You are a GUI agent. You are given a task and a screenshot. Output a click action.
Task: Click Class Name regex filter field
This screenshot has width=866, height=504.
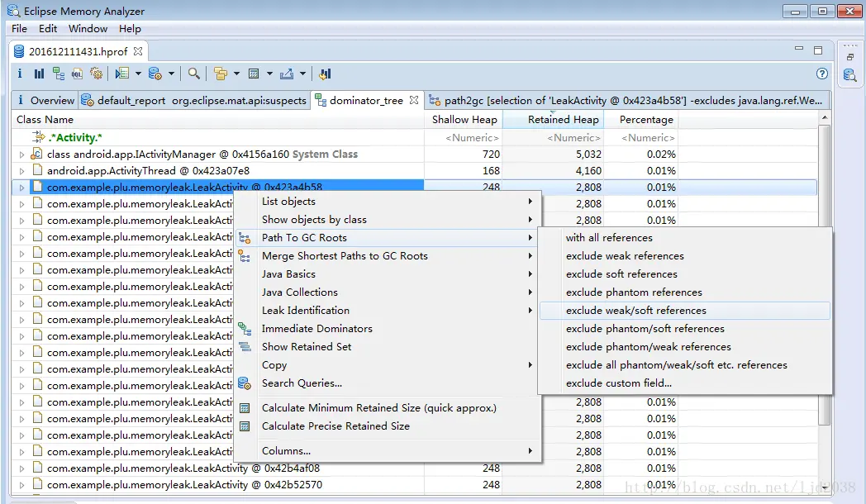218,137
